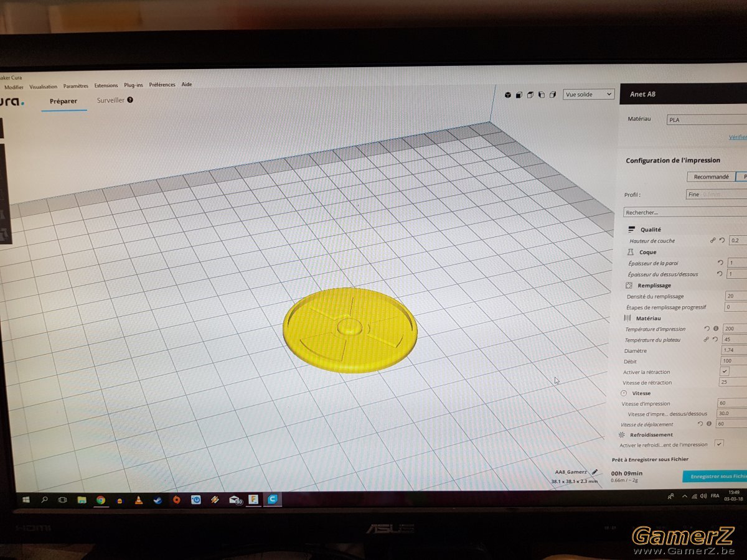This screenshot has height=560, width=747.
Task: Click the Densité du remplissage value field
Action: point(736,296)
